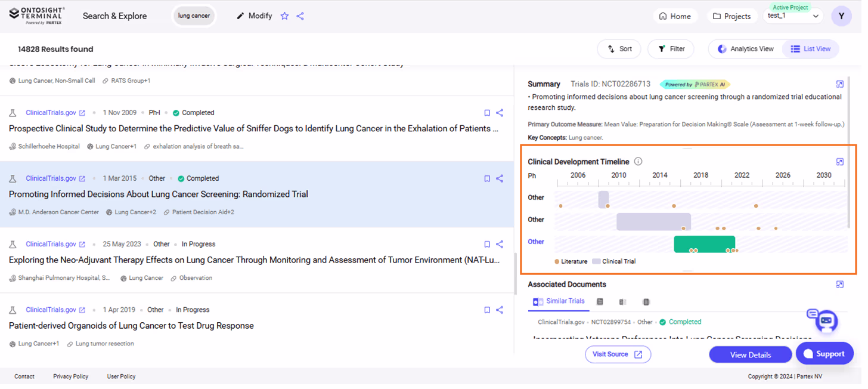Bookmark the sniffer dogs trial result

[487, 112]
